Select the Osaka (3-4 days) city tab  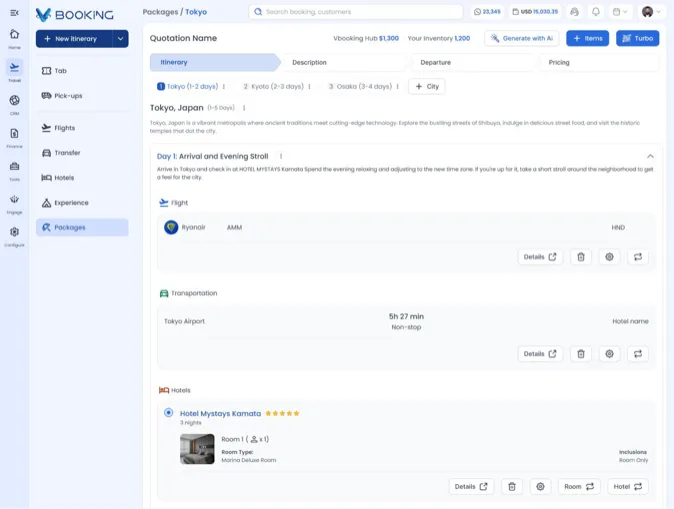[360, 86]
